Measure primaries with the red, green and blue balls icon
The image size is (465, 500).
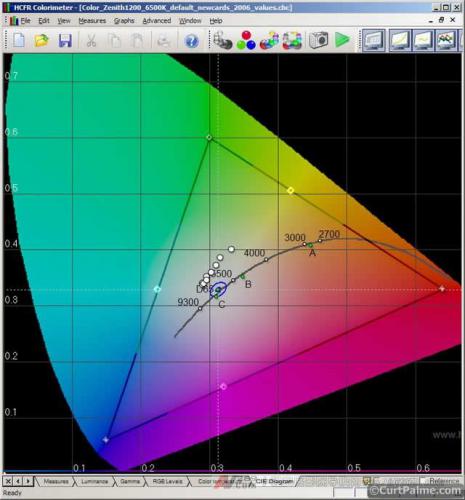click(x=246, y=40)
